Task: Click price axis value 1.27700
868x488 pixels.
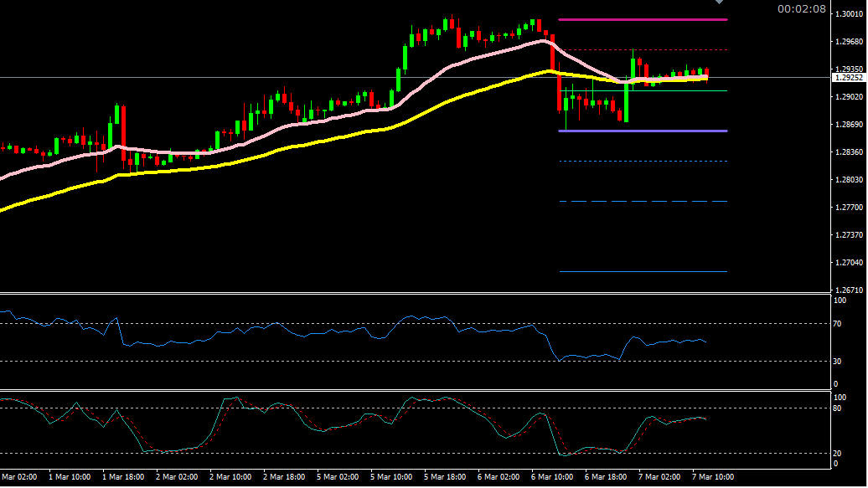Action: coord(850,208)
